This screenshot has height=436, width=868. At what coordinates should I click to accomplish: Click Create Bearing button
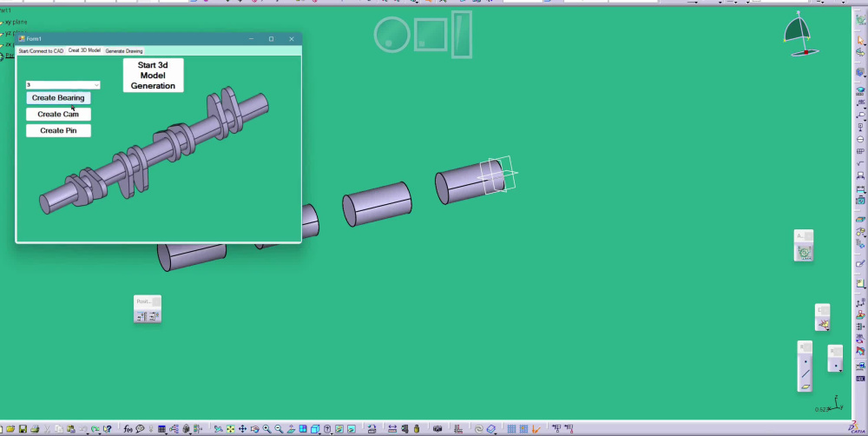point(58,97)
